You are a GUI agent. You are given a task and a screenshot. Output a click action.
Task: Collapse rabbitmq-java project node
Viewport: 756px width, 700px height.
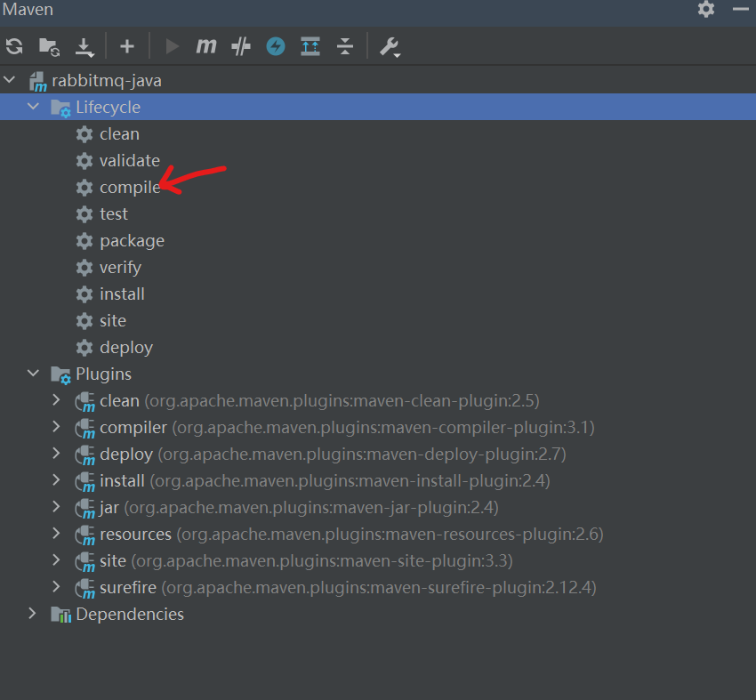click(10, 79)
